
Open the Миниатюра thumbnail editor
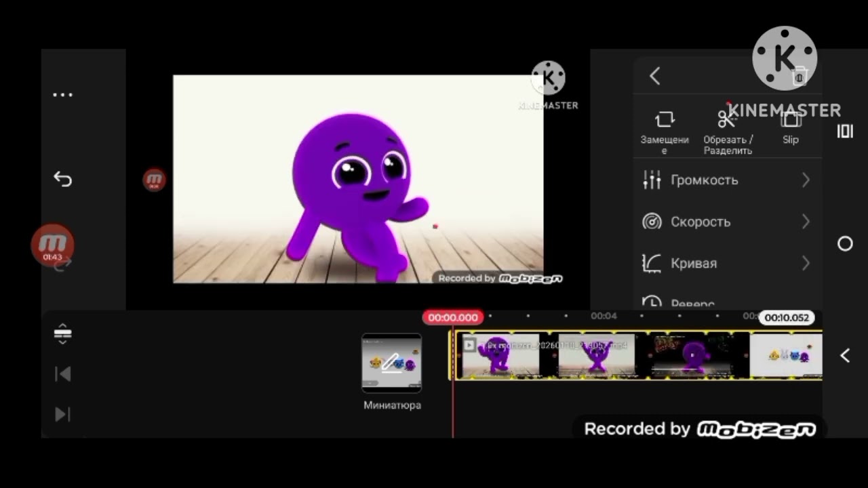[x=392, y=363]
